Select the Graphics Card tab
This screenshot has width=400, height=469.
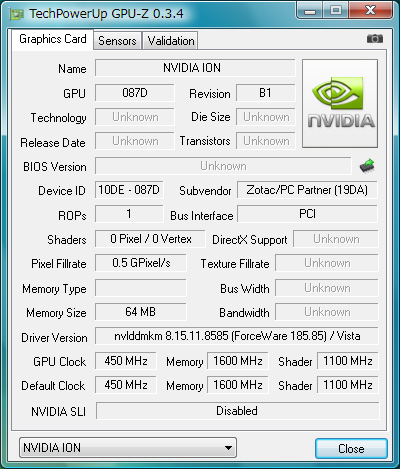click(53, 39)
